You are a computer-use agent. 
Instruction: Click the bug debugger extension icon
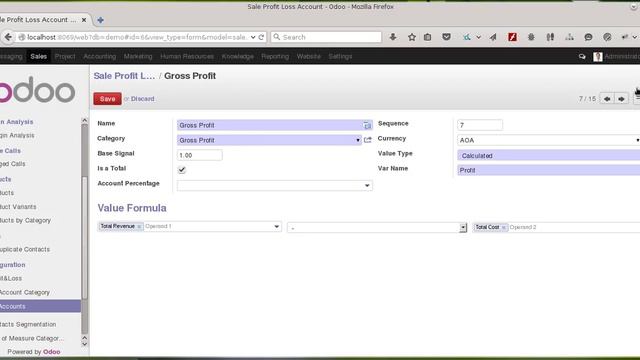pos(531,37)
